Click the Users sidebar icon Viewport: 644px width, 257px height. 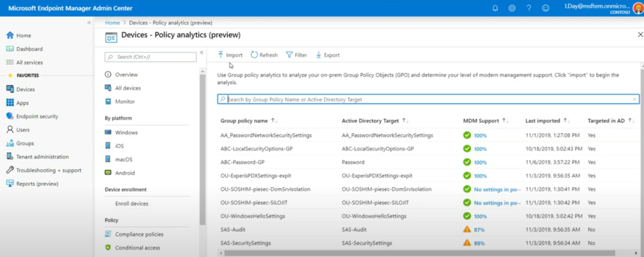10,129
